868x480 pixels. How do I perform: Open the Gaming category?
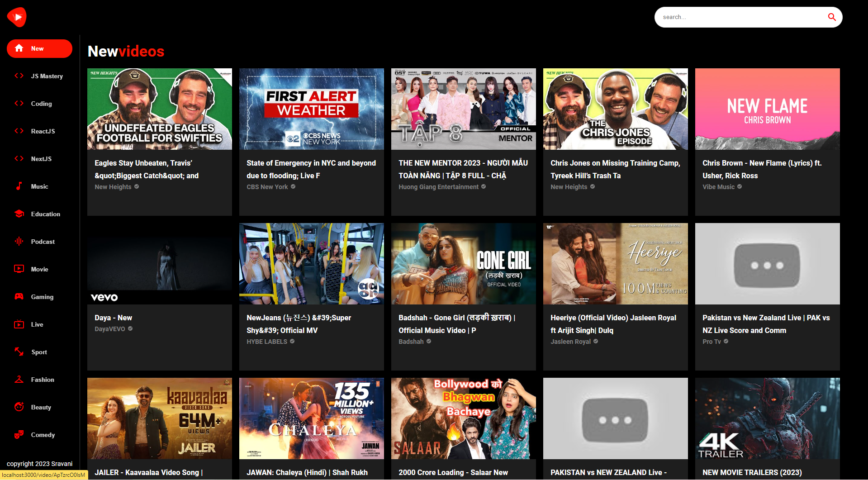point(39,297)
